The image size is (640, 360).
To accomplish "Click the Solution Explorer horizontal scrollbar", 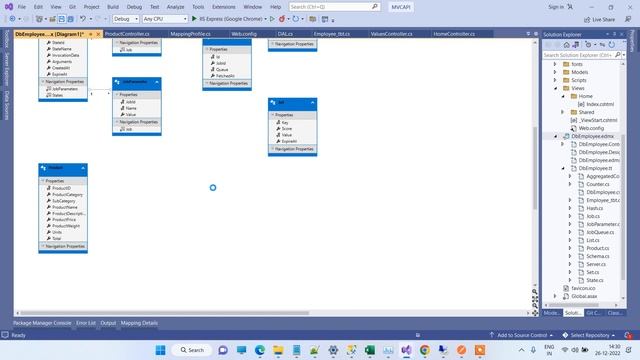I will [x=573, y=304].
